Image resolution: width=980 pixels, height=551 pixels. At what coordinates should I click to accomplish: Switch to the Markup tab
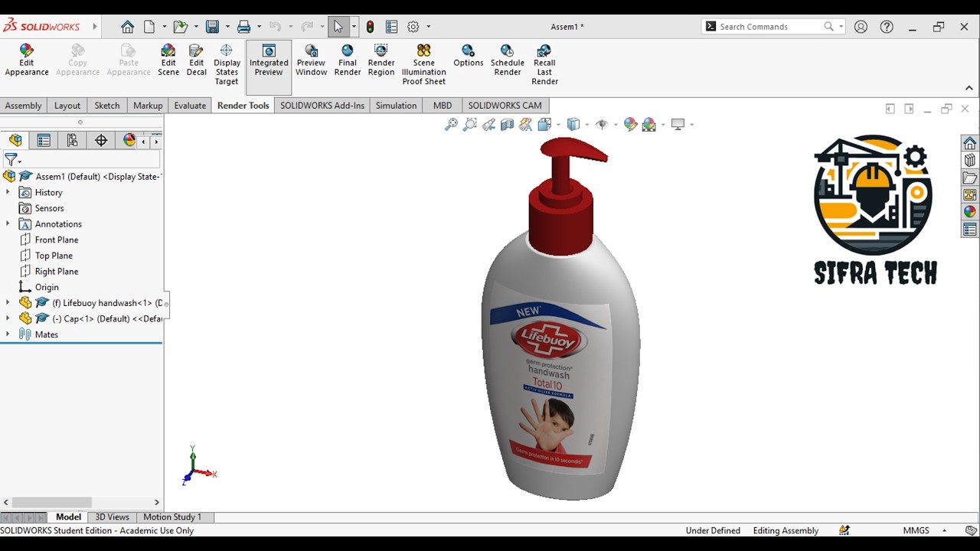(x=148, y=106)
